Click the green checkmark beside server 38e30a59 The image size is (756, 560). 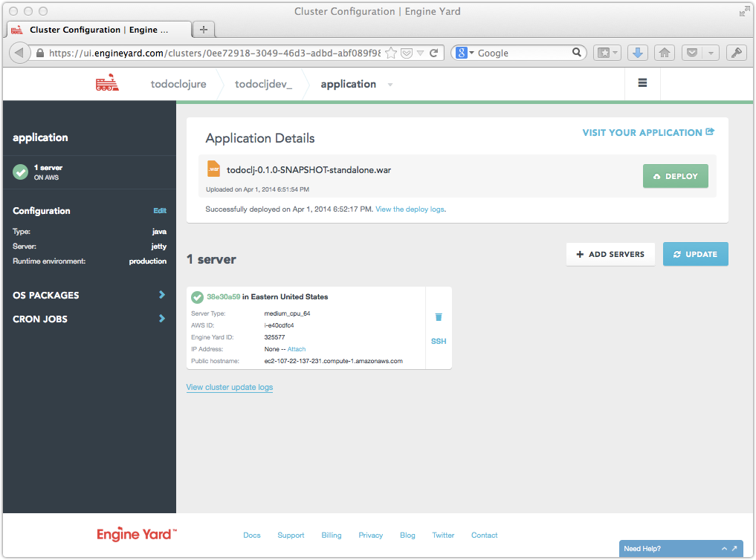pos(197,297)
